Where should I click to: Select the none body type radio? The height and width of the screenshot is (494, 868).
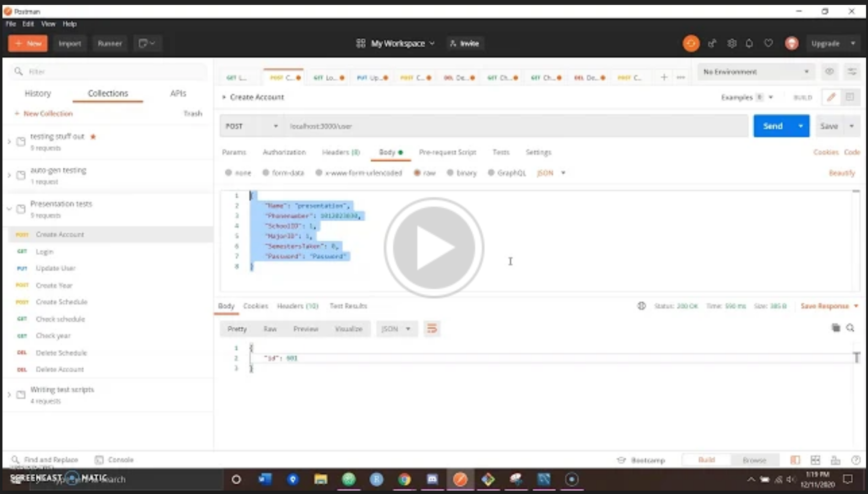pyautogui.click(x=228, y=173)
